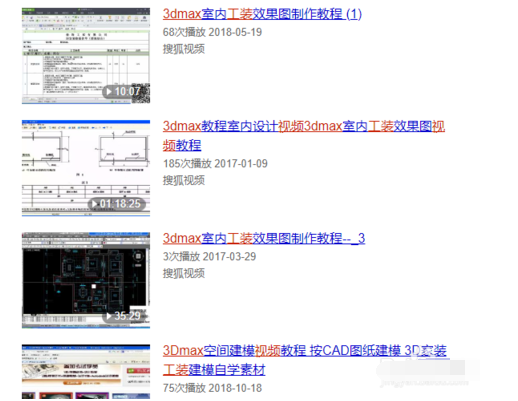Click '搜狐视频' source under the 3次播放 result
Image resolution: width=518 pixels, height=401 pixels.
(184, 274)
